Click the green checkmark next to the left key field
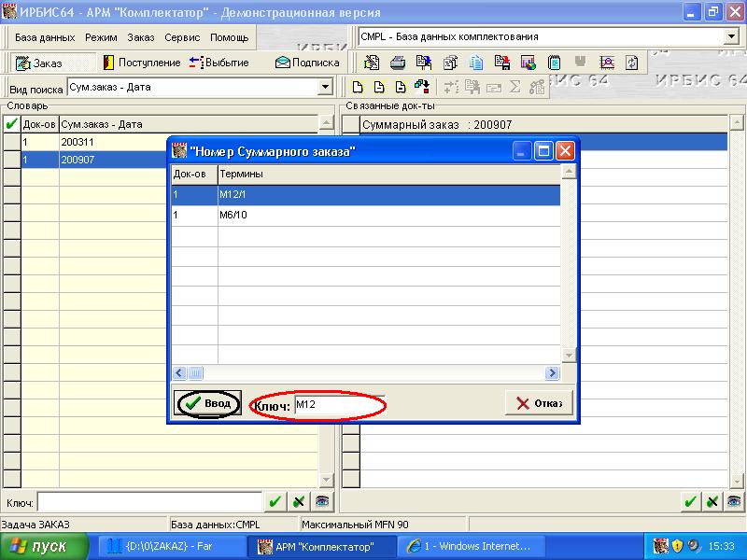747x560 pixels. [275, 501]
